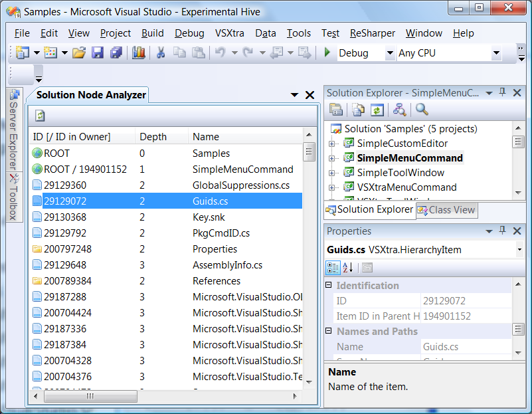Select Solution 'Samples' (5 projects) node
Screen dimensions: 532x414
(x=411, y=129)
